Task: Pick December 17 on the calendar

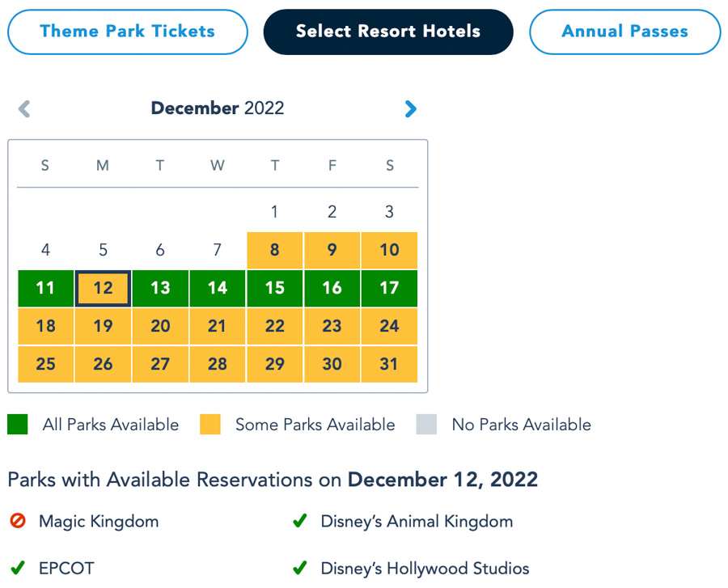Action: pos(389,288)
